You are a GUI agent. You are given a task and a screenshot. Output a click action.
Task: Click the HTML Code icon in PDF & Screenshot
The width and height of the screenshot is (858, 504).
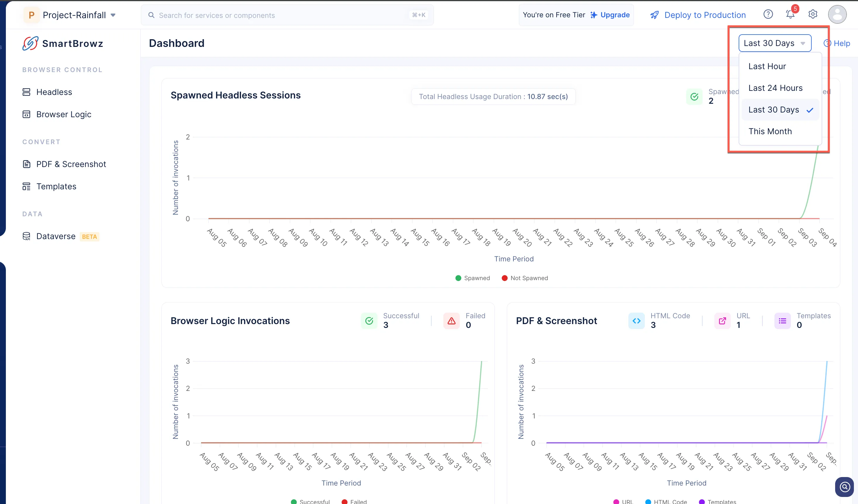[x=636, y=321]
